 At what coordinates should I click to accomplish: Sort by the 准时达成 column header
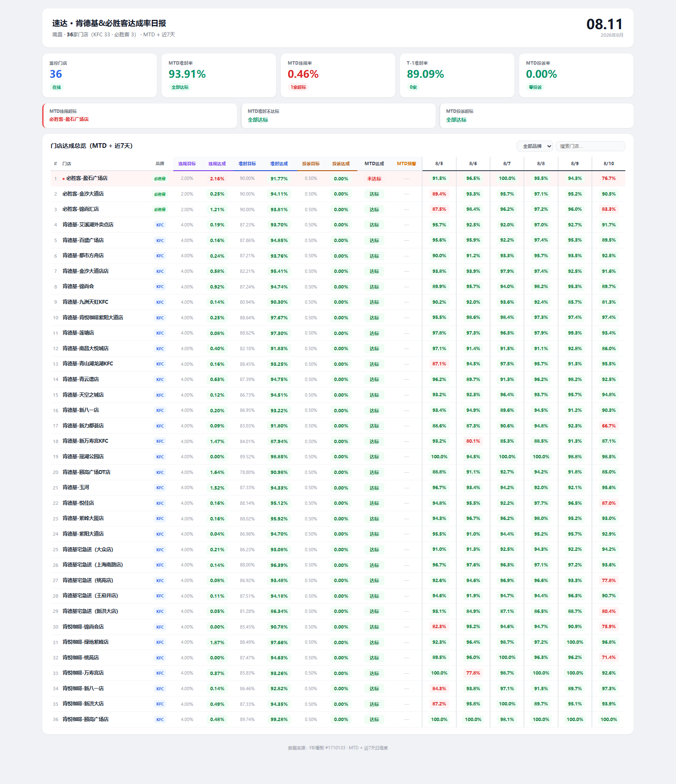[x=279, y=164]
